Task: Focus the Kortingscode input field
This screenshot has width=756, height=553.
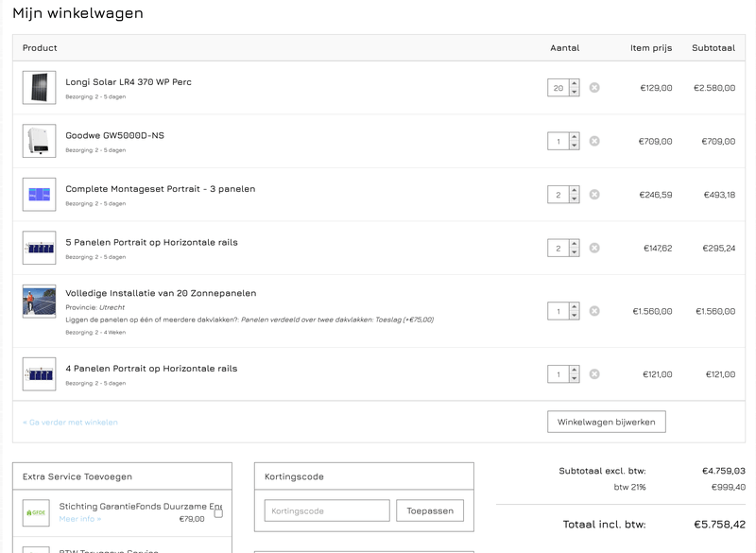Action: click(x=327, y=510)
